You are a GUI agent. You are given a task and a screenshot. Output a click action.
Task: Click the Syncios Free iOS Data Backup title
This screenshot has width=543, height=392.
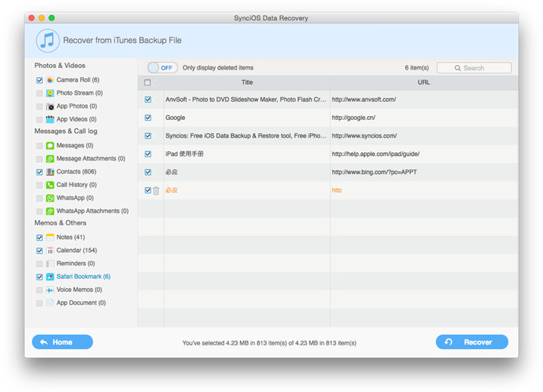pyautogui.click(x=245, y=135)
